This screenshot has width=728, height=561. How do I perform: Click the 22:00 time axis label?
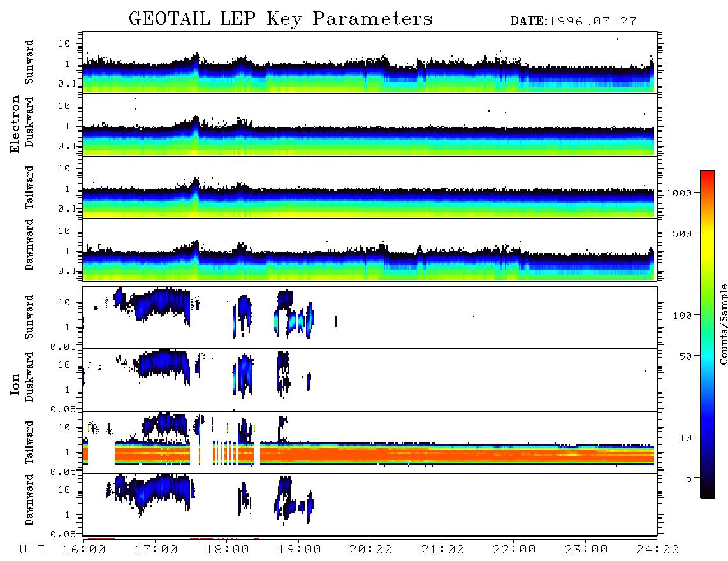coord(514,550)
